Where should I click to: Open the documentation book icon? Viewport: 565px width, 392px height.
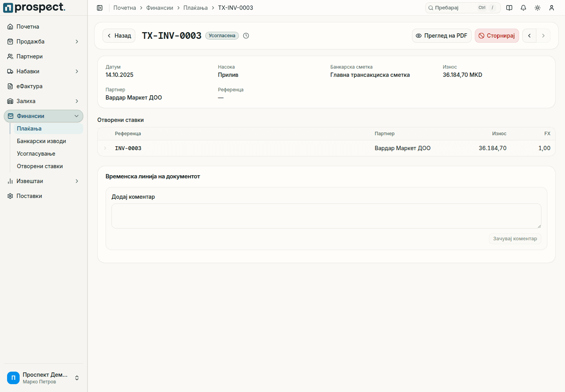[x=509, y=8]
